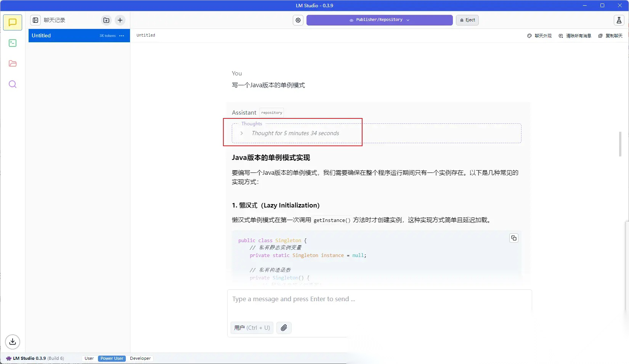Click the 3K tokens counter
The image size is (629, 364).
[108, 36]
